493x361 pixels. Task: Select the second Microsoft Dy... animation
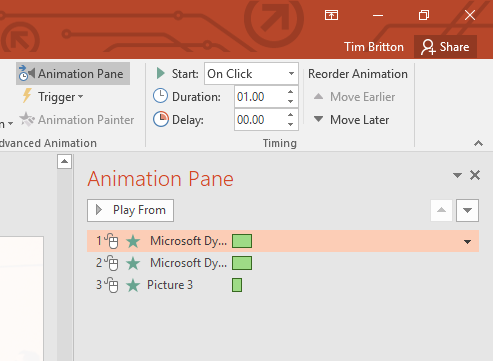click(283, 263)
